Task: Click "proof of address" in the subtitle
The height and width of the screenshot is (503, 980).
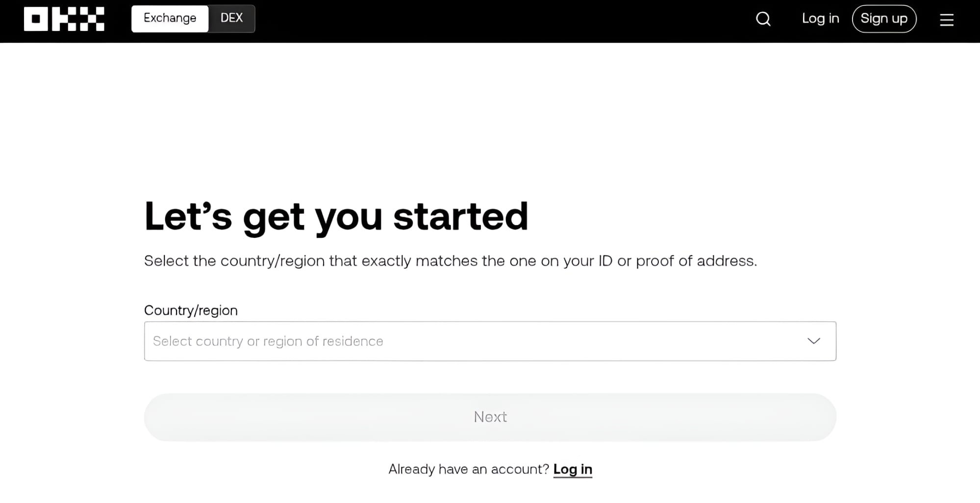Action: point(696,261)
